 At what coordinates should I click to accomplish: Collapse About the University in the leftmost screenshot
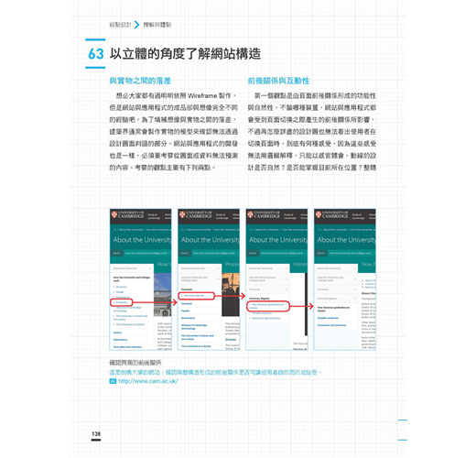[150, 268]
